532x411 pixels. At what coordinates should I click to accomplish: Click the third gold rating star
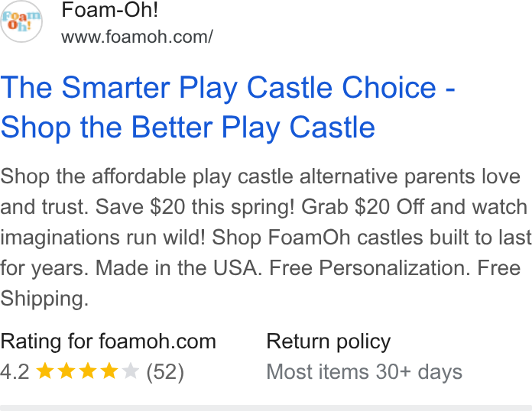(88, 371)
